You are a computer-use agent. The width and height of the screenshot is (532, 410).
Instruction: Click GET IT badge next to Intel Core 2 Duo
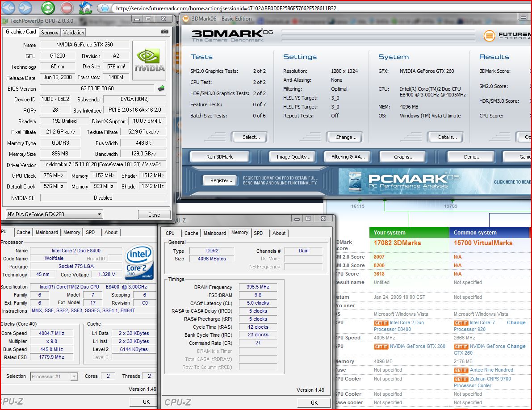pos(381,323)
